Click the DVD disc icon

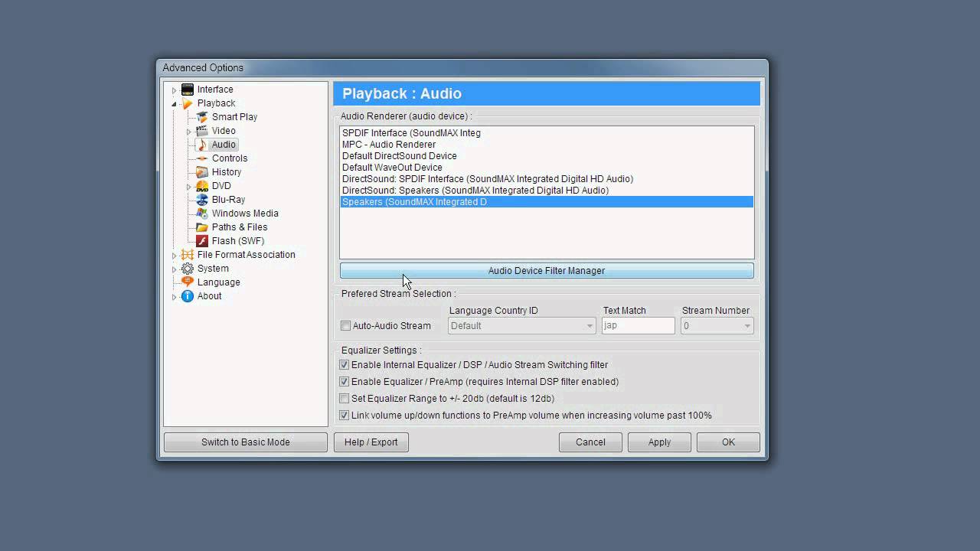(202, 186)
